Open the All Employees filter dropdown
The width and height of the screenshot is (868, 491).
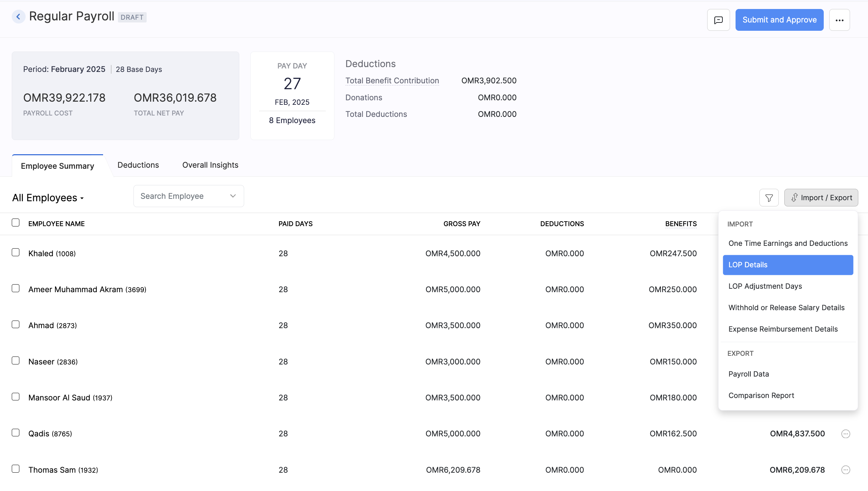pos(48,198)
